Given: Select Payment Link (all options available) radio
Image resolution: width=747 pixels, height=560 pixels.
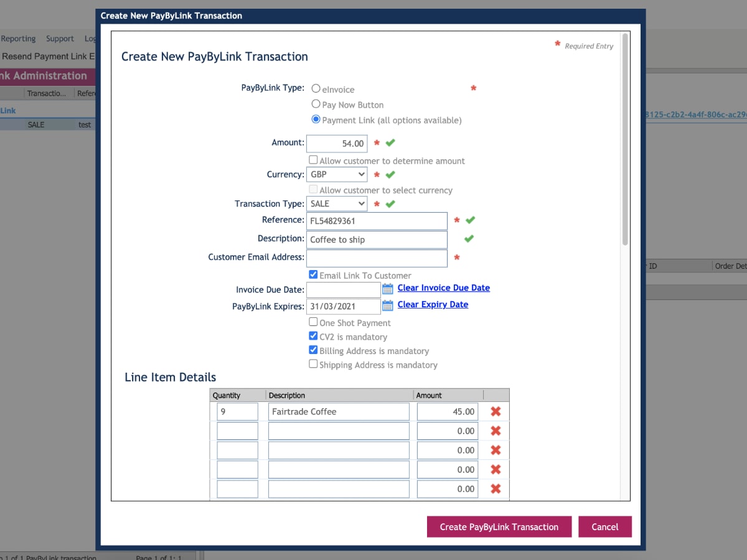Looking at the screenshot, I should (x=316, y=119).
